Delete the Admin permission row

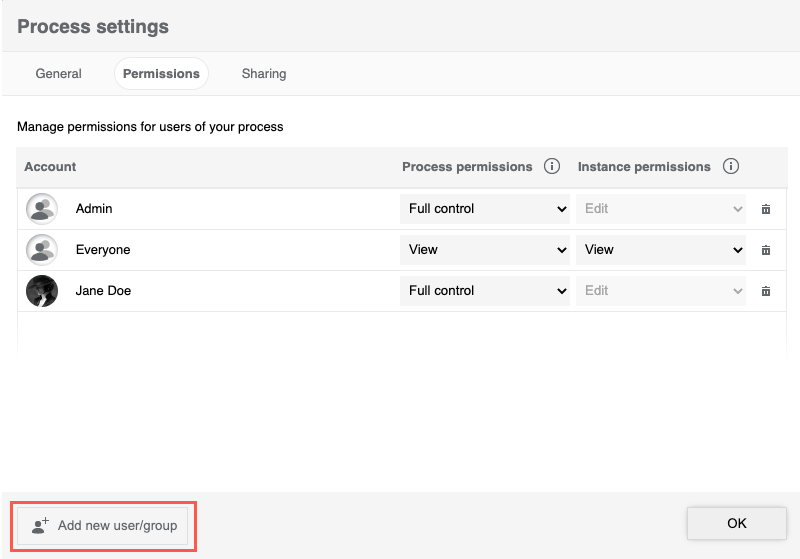[766, 209]
